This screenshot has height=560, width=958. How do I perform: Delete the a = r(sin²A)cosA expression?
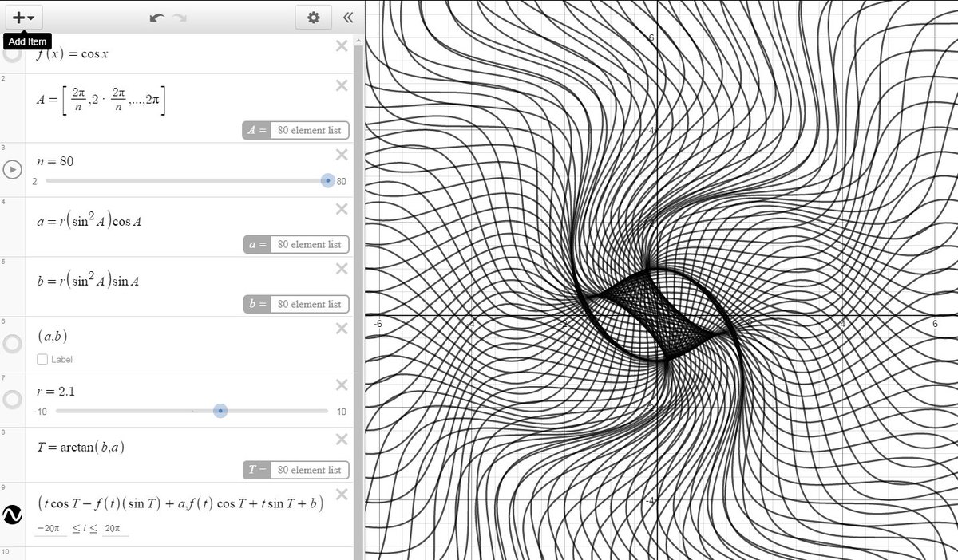(342, 209)
